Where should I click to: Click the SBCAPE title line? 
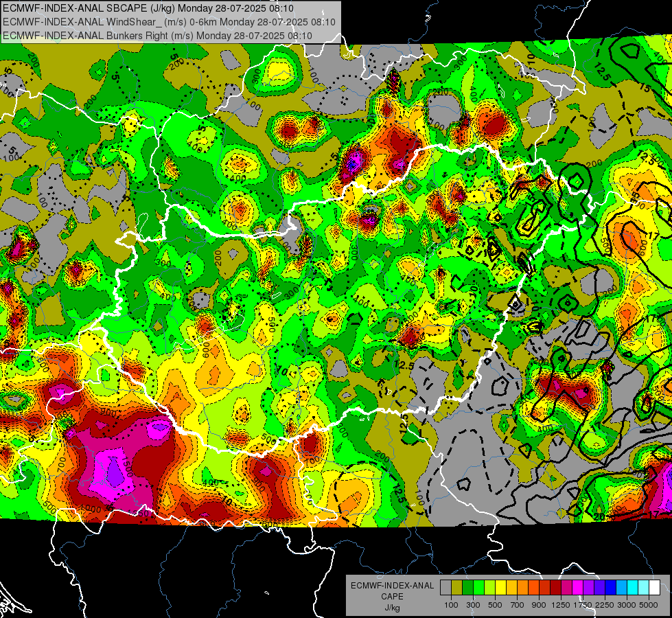(148, 8)
